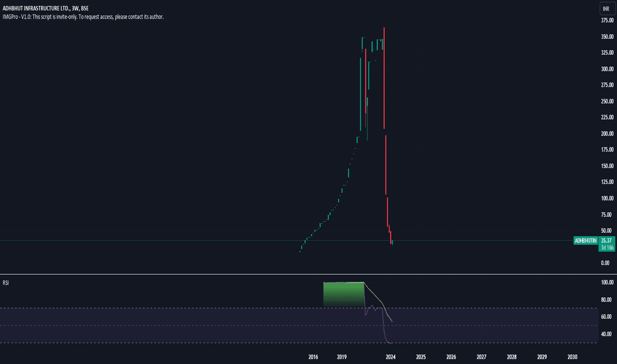This screenshot has width=617, height=364.
Task: Click the 350.00 price axis label
Action: pos(607,36)
